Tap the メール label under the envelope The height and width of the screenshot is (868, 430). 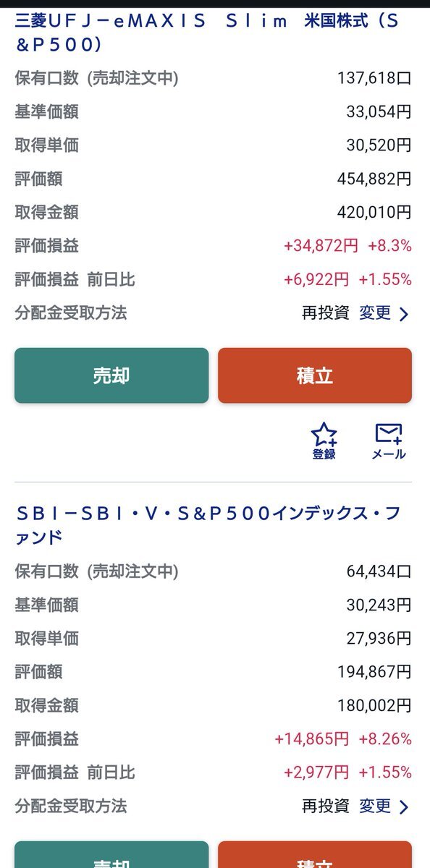389,455
